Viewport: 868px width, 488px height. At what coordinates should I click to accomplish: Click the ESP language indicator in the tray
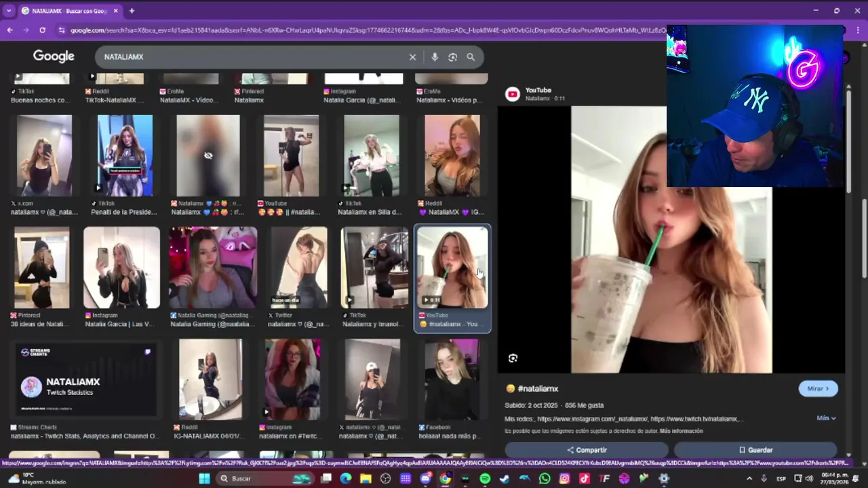(781, 479)
